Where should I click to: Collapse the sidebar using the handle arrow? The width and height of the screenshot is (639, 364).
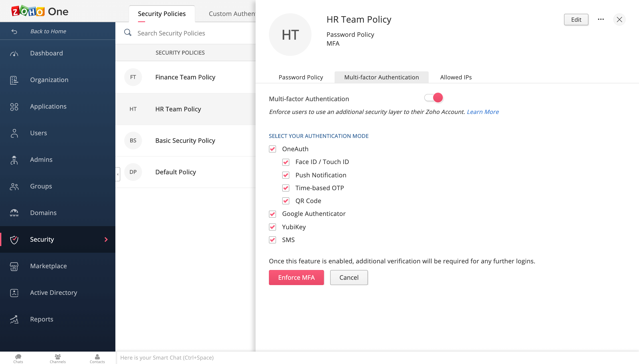click(x=118, y=174)
